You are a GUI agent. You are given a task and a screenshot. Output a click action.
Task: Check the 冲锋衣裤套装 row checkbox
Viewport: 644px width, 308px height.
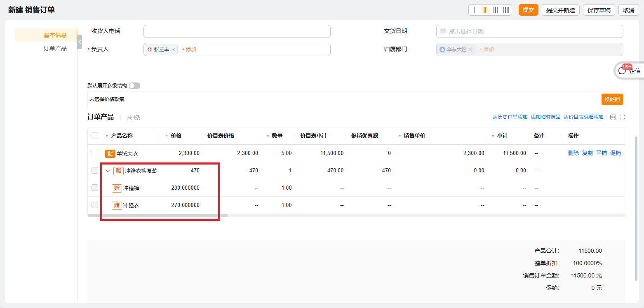tap(95, 170)
